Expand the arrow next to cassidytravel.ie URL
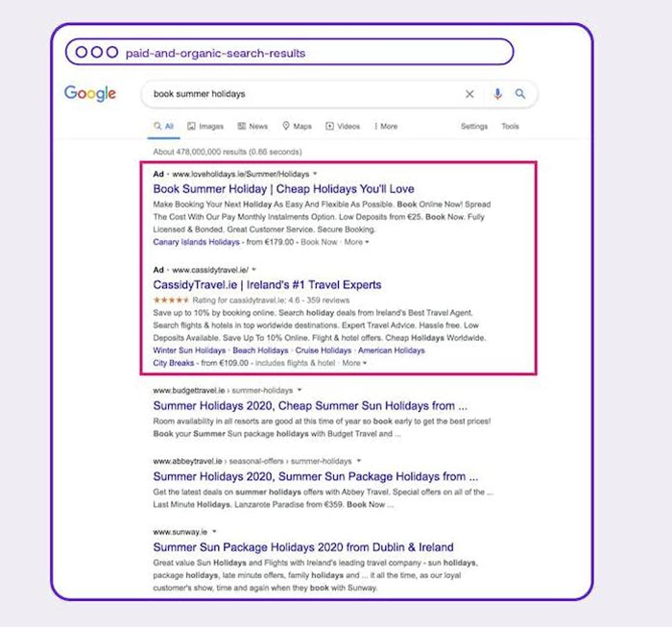 pos(253,270)
